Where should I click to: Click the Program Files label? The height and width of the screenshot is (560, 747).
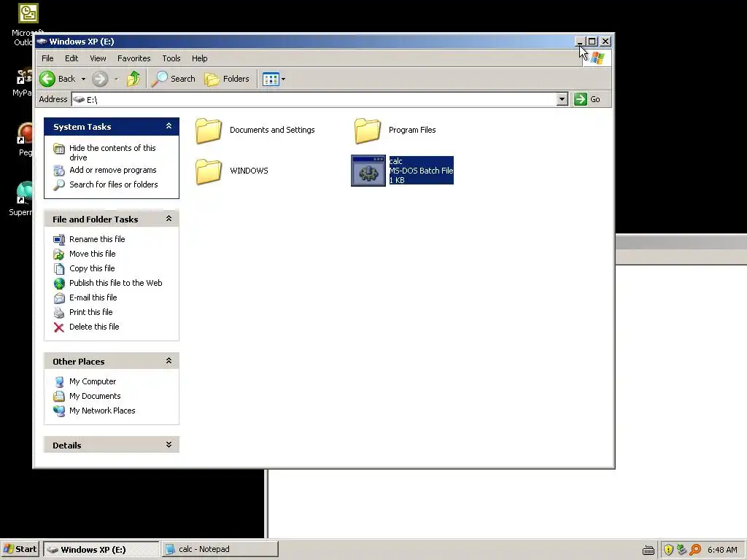click(412, 130)
